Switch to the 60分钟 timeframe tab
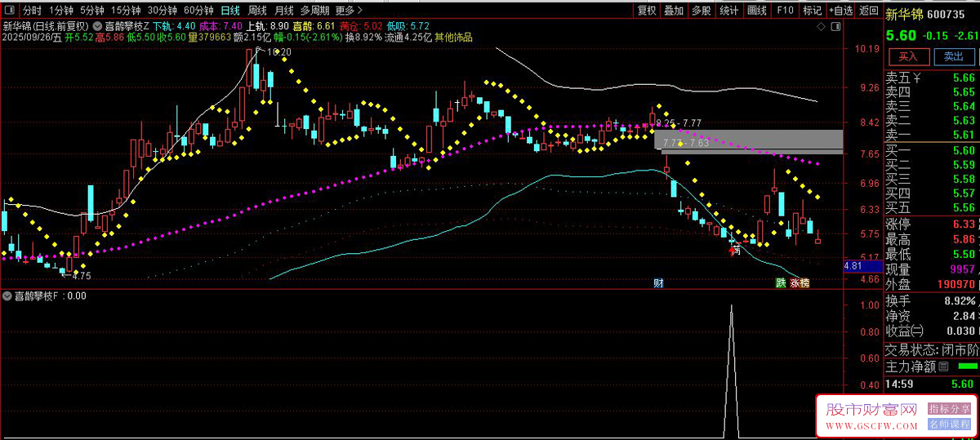980x440 pixels. tap(198, 11)
